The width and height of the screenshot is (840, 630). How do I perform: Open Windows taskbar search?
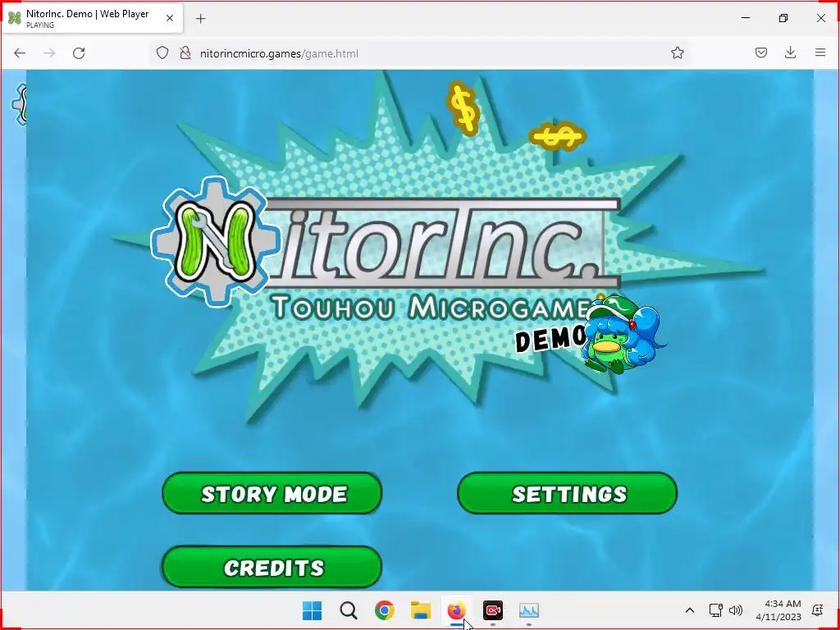pyautogui.click(x=348, y=610)
